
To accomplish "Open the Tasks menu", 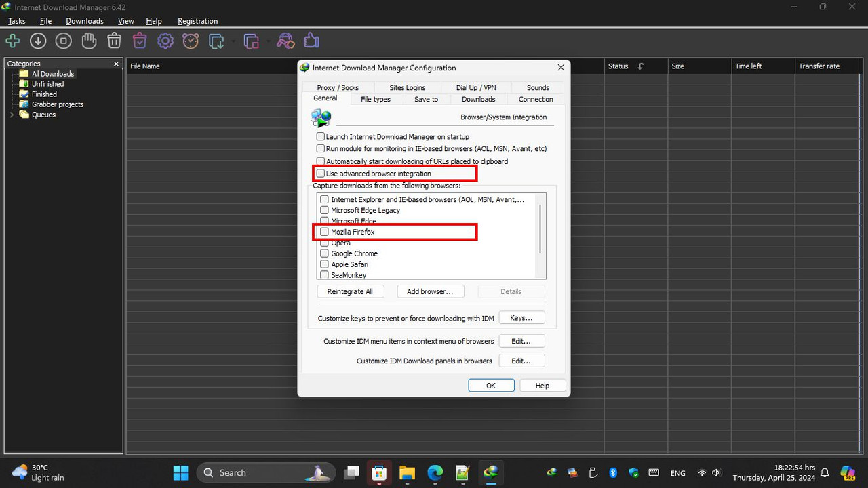I will (16, 21).
